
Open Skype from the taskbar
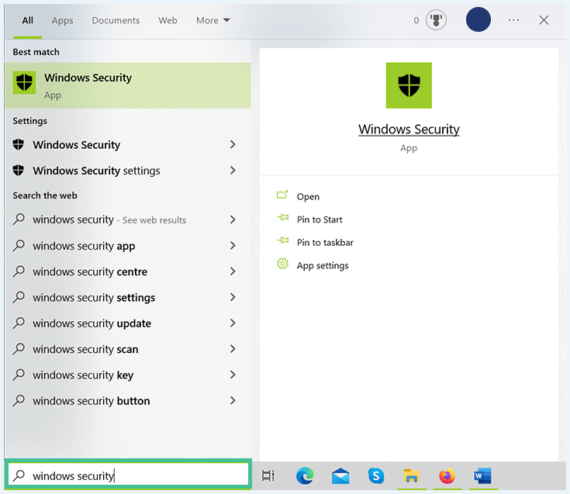pyautogui.click(x=376, y=476)
